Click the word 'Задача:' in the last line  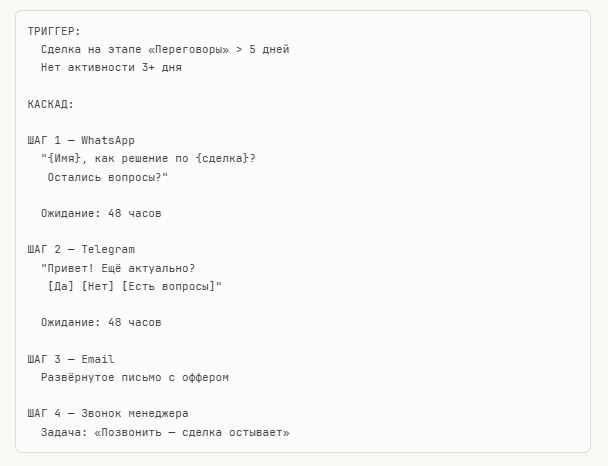pos(63,432)
